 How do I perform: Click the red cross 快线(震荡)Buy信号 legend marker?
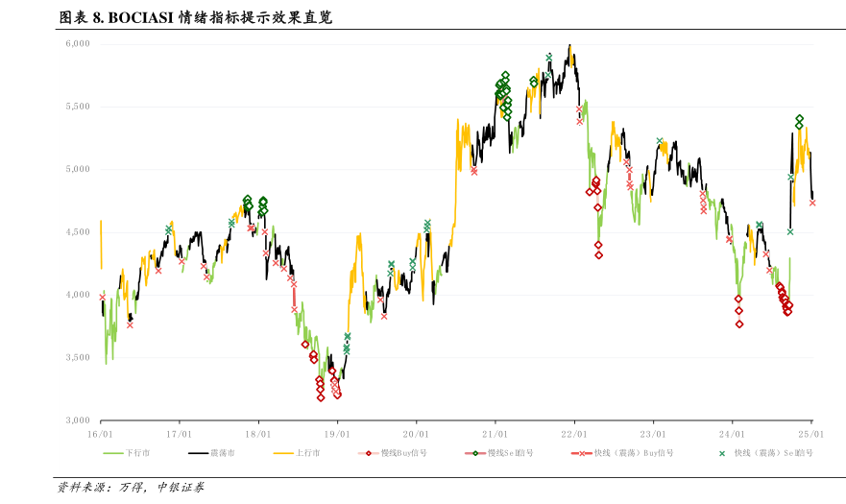579,453
